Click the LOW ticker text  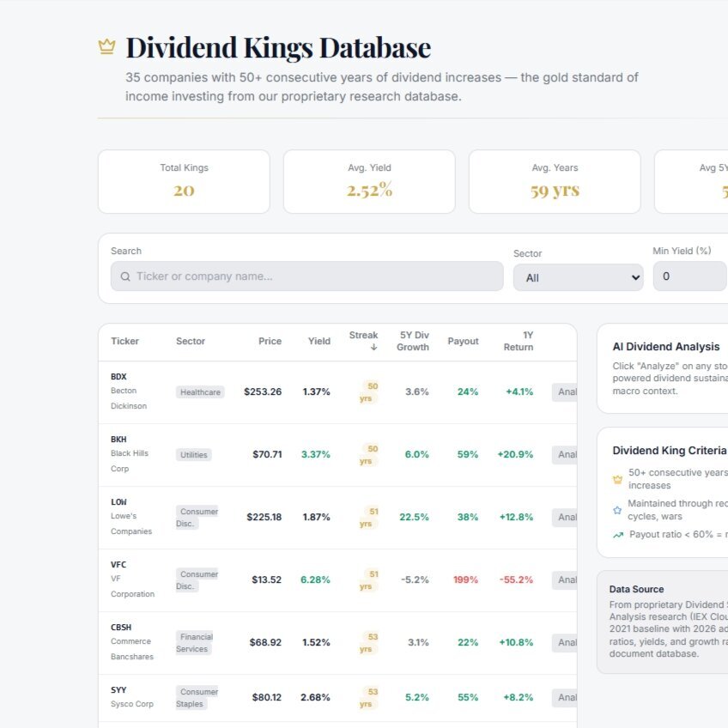click(x=118, y=502)
